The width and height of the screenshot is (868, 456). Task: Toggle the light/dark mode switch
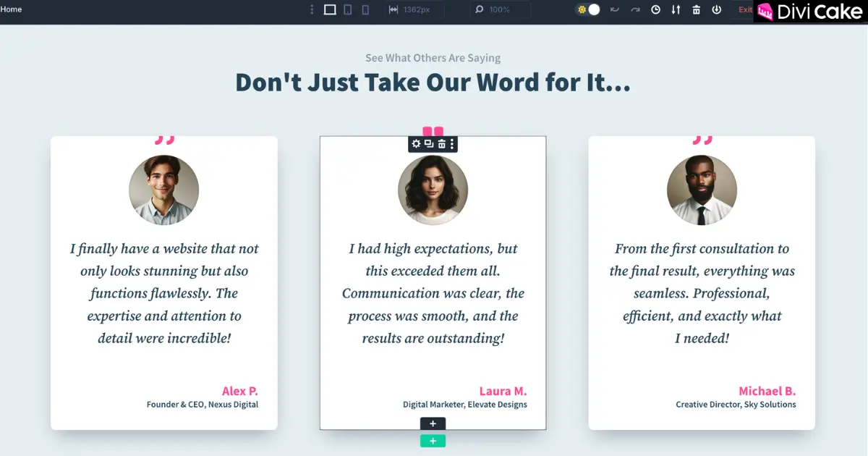[588, 9]
